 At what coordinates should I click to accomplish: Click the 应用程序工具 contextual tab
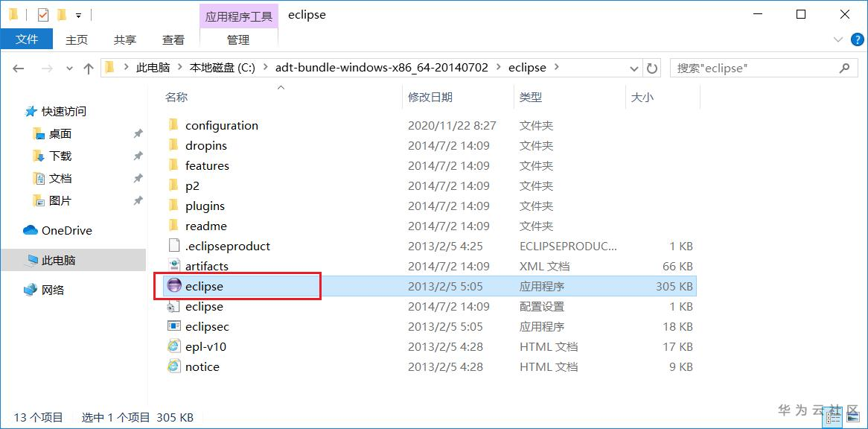pos(239,16)
